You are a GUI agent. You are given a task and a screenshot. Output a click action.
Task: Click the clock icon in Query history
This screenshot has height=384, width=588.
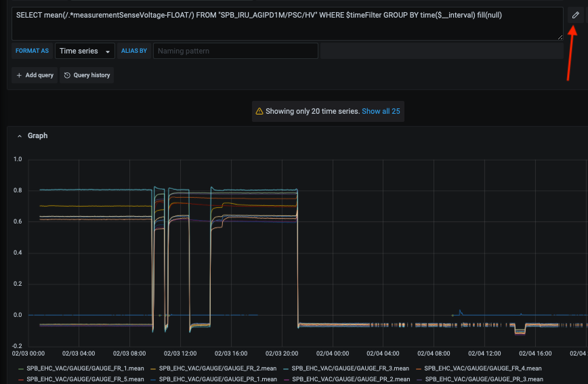(67, 75)
